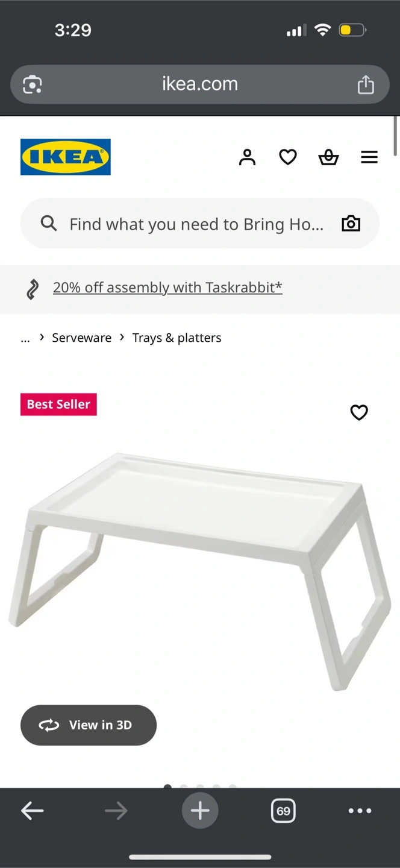This screenshot has height=868, width=400.
Task: Open the browser three-dot more menu
Action: [360, 811]
